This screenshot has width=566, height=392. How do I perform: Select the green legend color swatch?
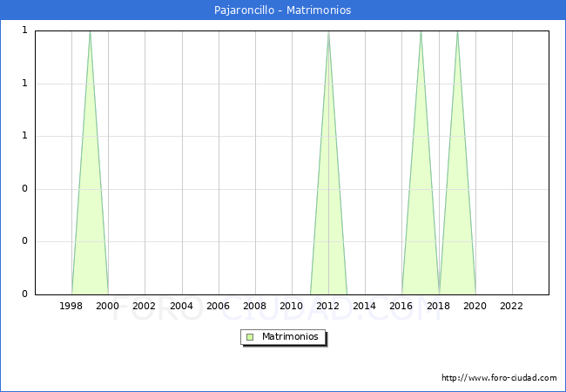[250, 336]
